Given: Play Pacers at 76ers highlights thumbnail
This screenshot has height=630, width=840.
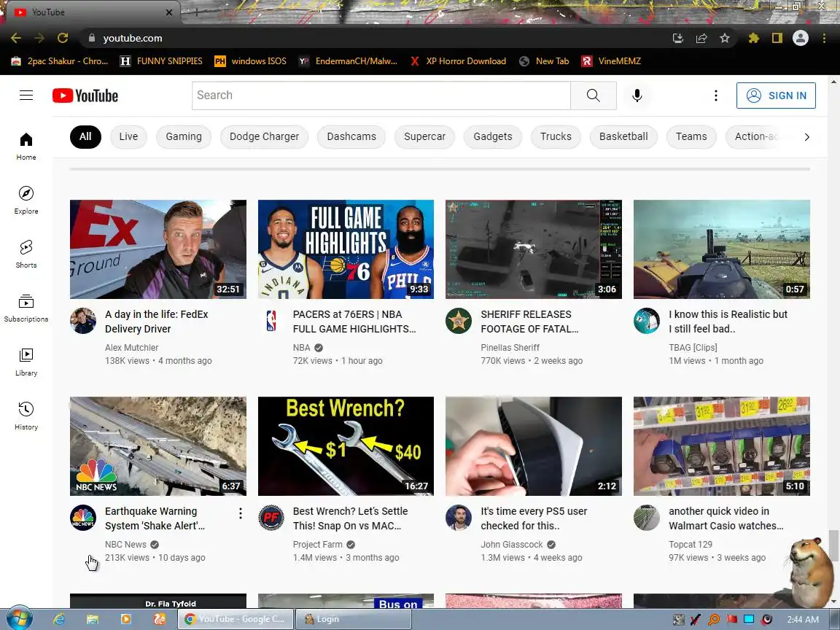Looking at the screenshot, I should (x=346, y=249).
